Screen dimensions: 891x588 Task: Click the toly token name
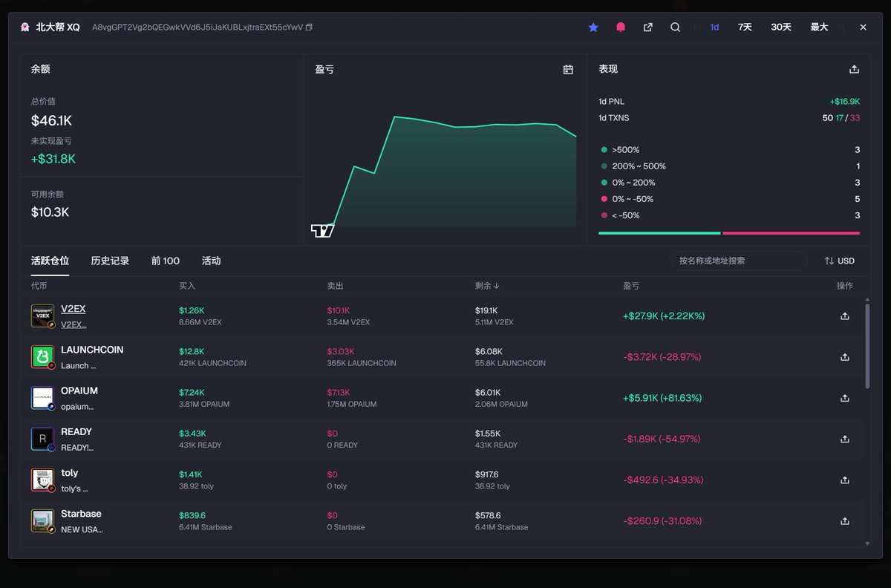click(69, 473)
